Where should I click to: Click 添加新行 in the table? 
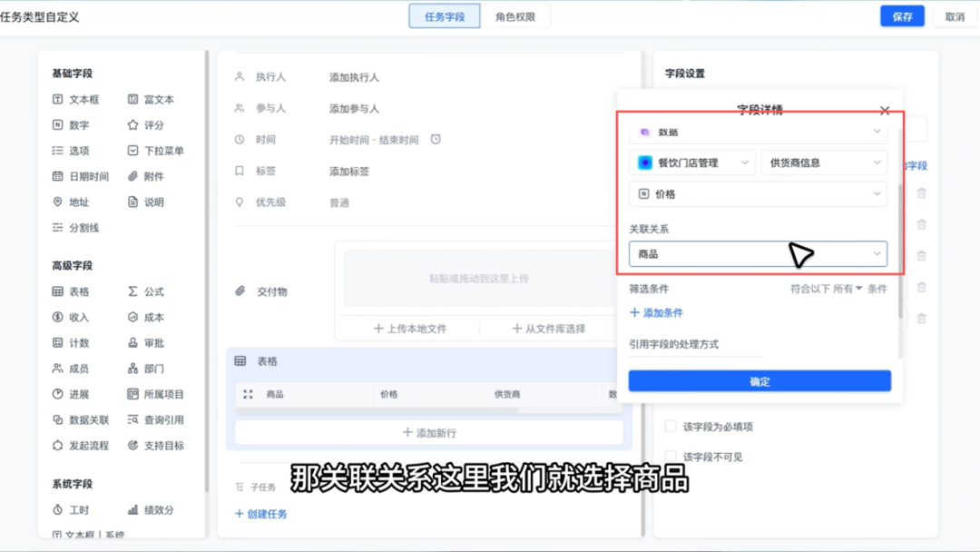pos(429,432)
